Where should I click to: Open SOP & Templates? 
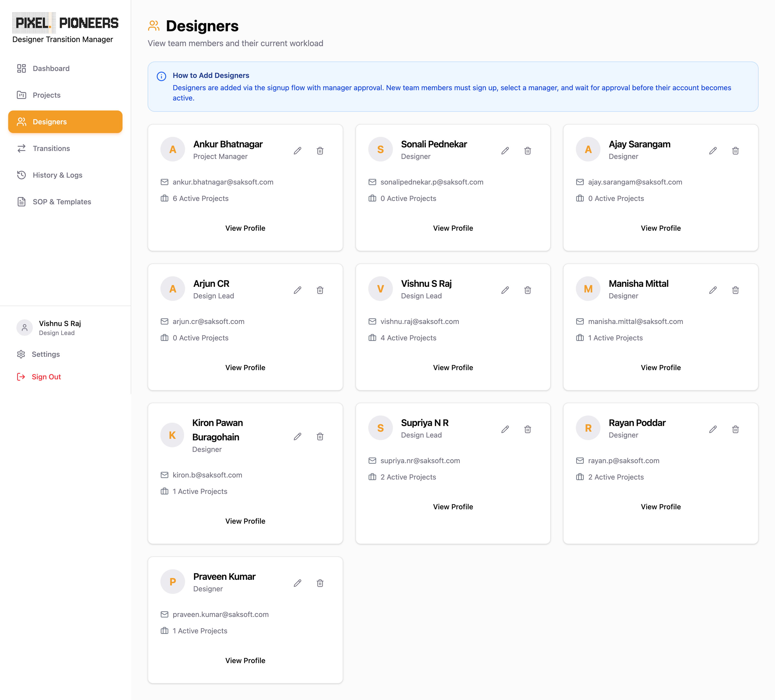click(x=65, y=202)
